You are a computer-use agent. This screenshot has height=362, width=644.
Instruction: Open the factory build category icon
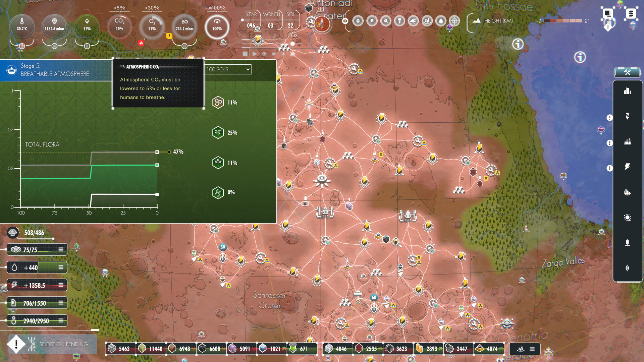(x=628, y=141)
